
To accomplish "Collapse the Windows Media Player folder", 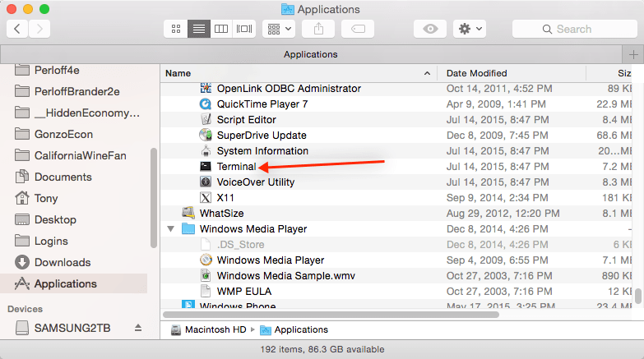I will (x=171, y=229).
